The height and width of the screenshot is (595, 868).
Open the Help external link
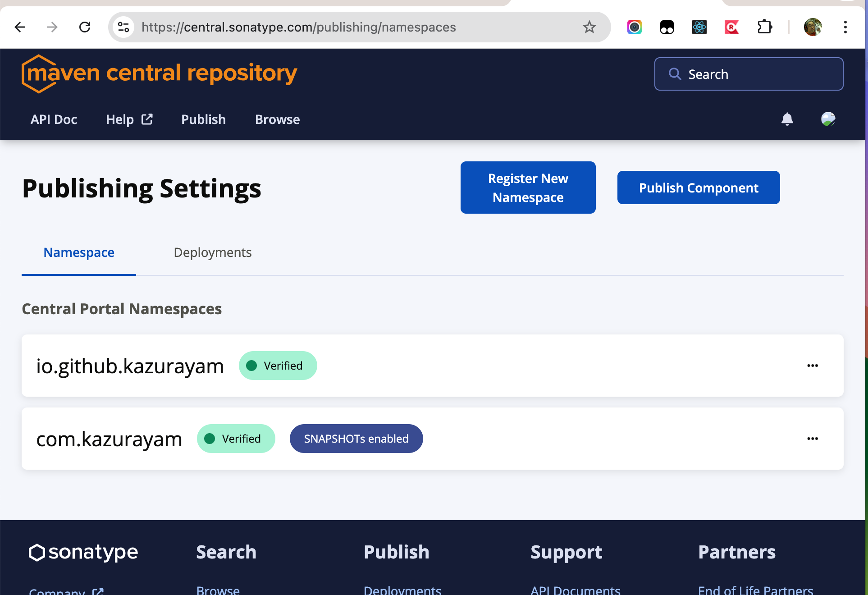click(x=129, y=119)
